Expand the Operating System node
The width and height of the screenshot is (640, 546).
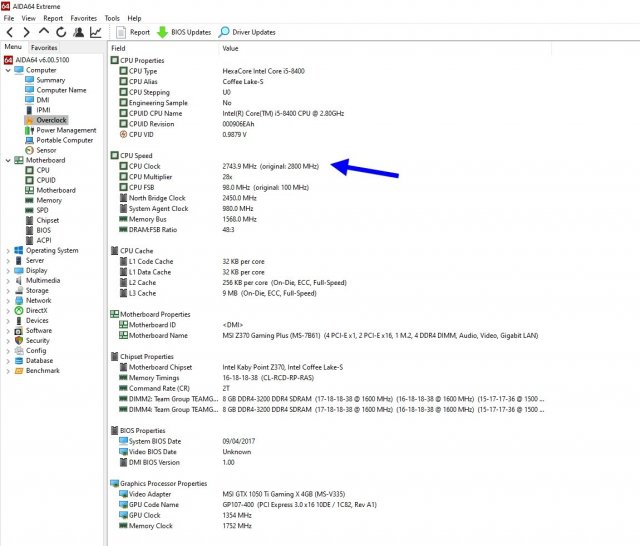[x=8, y=251]
